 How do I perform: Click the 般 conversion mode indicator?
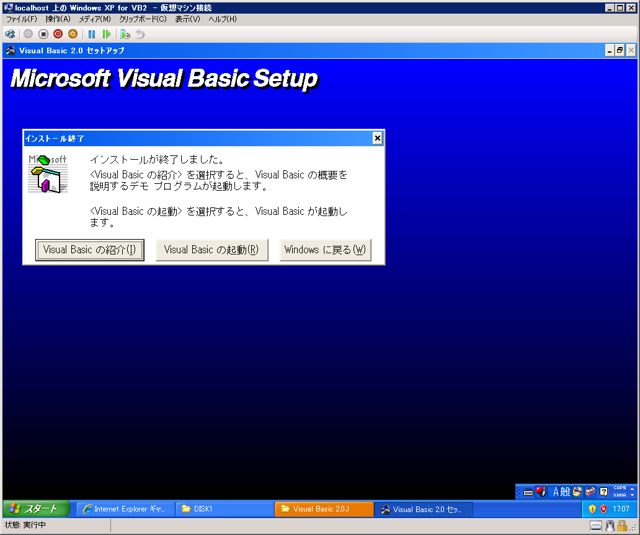point(565,492)
